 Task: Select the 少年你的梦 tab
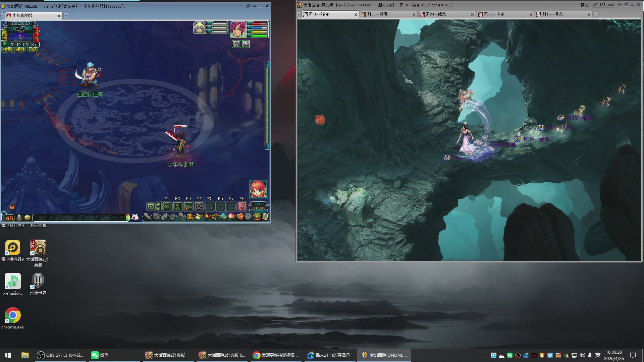[34, 16]
